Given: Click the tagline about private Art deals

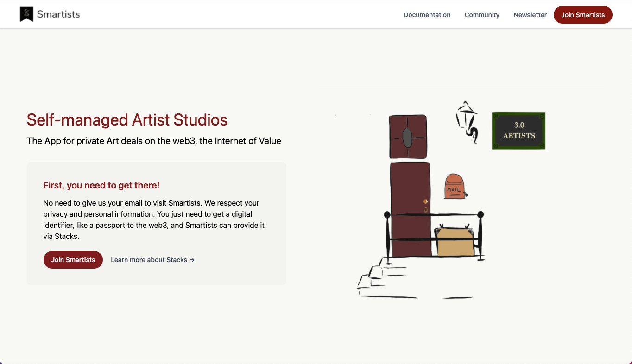Looking at the screenshot, I should [x=154, y=141].
